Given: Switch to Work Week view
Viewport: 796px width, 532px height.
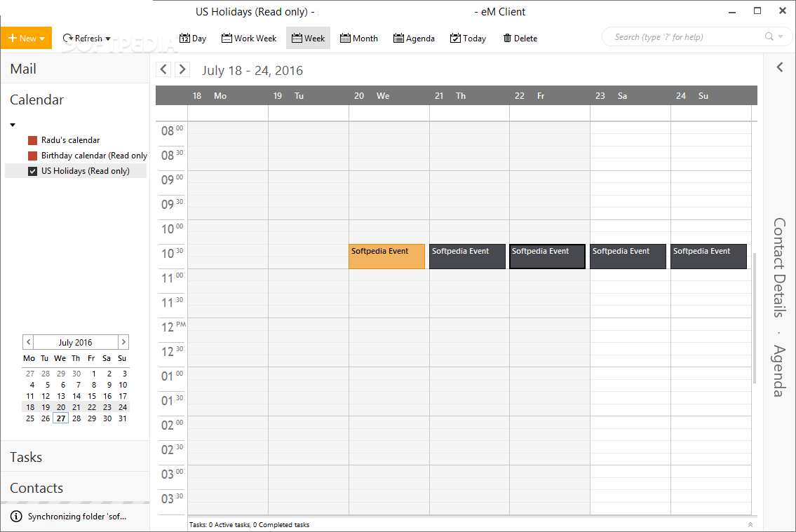Looking at the screenshot, I should (249, 38).
